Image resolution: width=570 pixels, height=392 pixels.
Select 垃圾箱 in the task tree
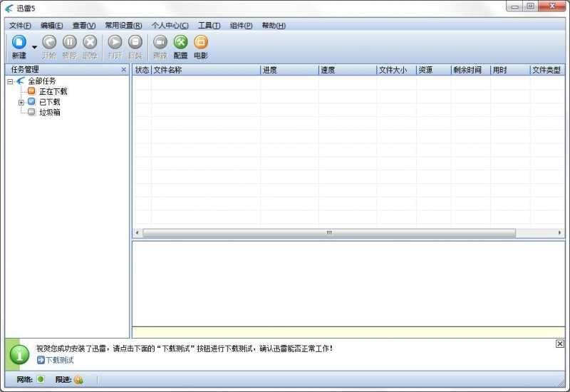tap(49, 112)
